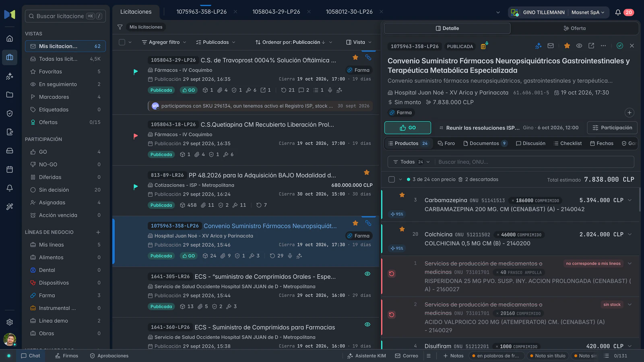Image resolution: width=644 pixels, height=362 pixels.
Task: Toggle favorite star in detail header
Action: (567, 46)
